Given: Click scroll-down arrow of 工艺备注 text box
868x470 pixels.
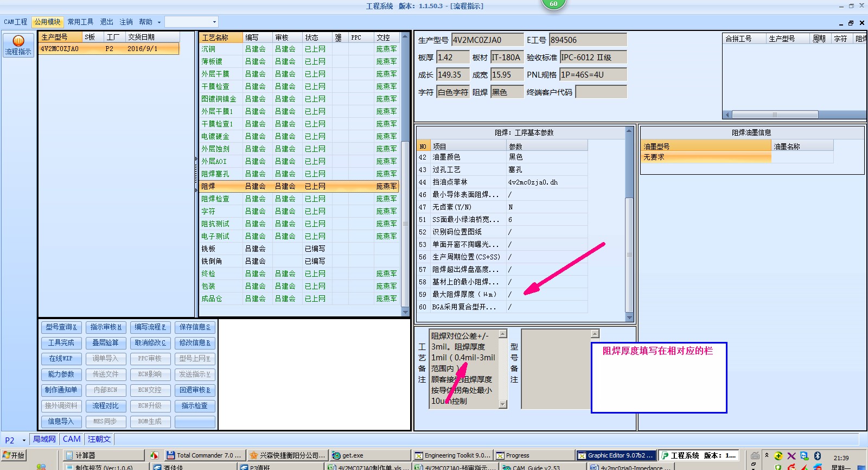Looking at the screenshot, I should 503,404.
